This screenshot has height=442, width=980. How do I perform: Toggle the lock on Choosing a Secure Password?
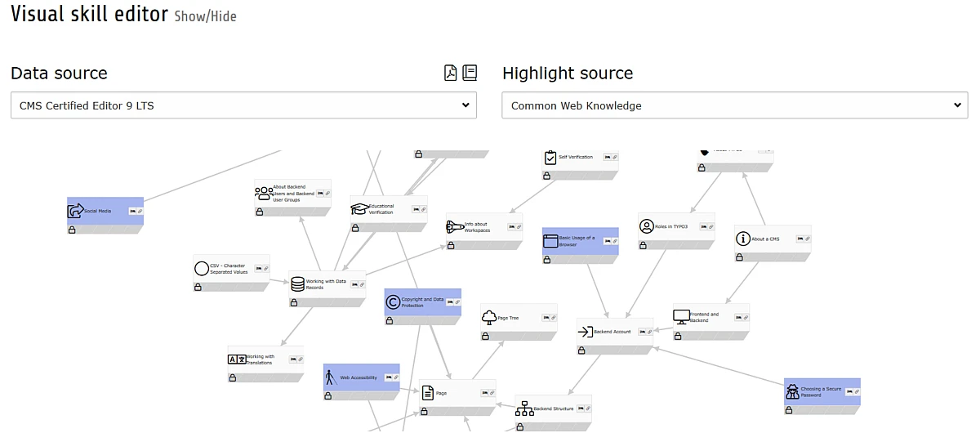pyautogui.click(x=789, y=410)
